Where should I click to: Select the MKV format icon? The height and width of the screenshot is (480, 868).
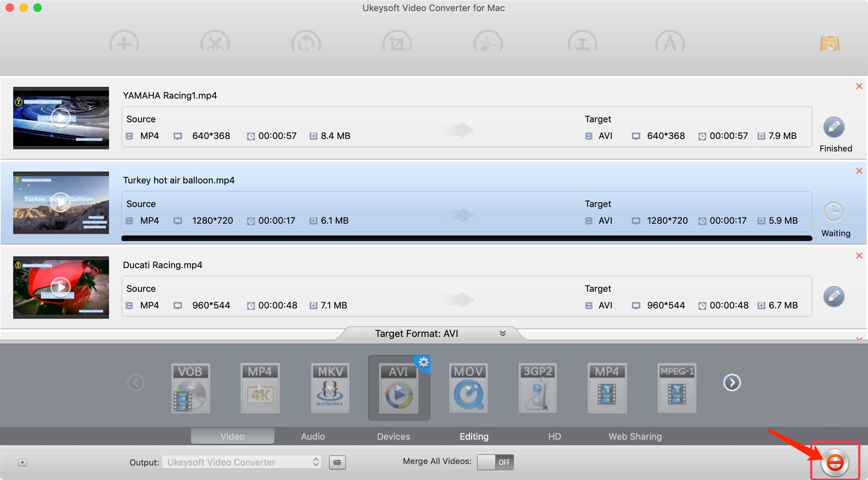coord(329,388)
